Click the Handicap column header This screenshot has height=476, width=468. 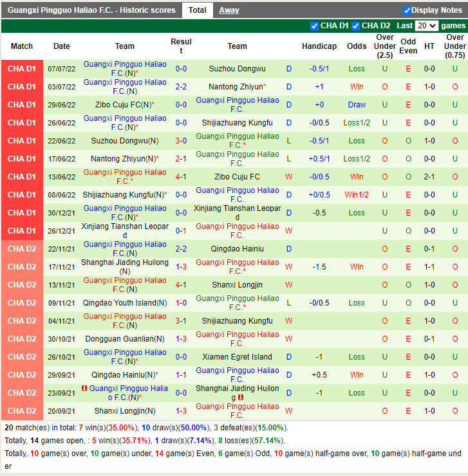click(x=319, y=46)
